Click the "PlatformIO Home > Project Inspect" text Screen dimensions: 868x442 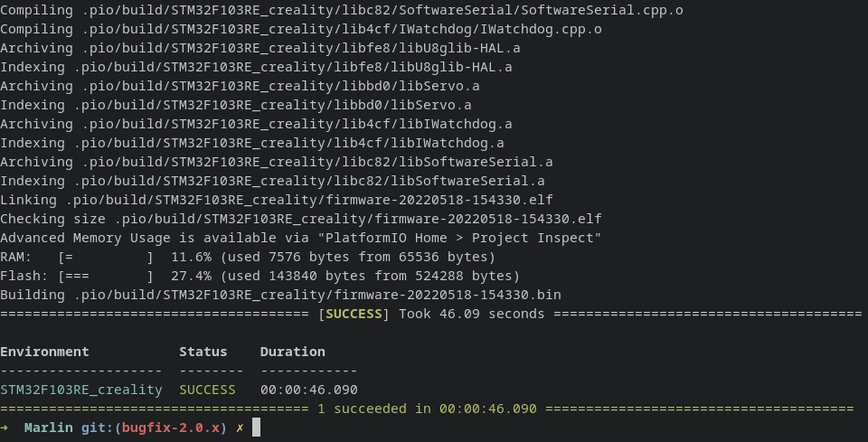pos(458,238)
